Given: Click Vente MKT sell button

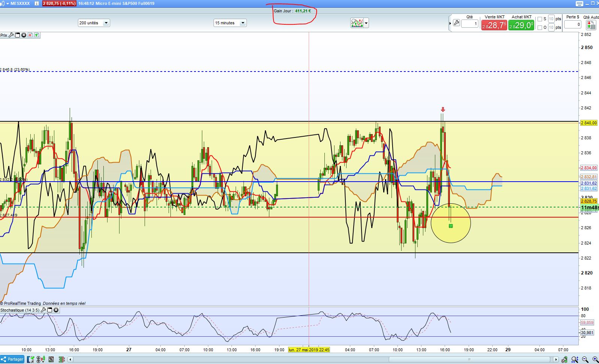Looking at the screenshot, I should pos(494,25).
